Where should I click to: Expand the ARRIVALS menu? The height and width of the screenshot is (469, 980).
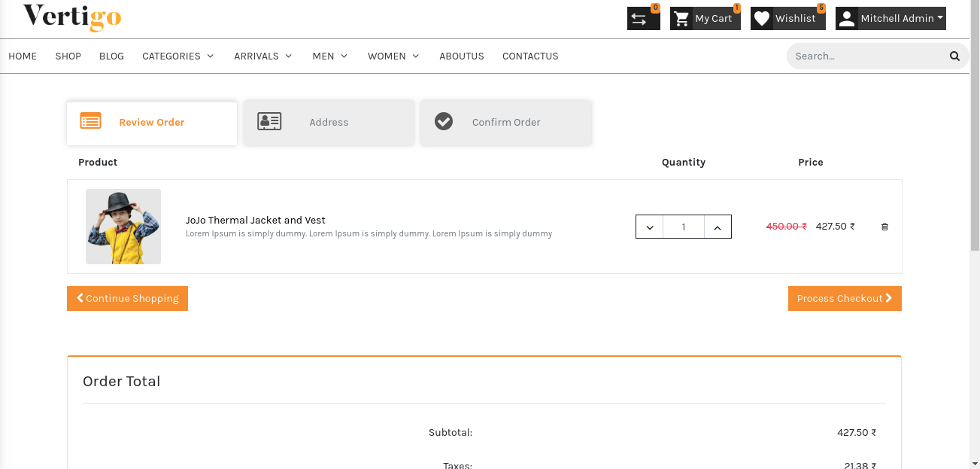click(x=263, y=56)
